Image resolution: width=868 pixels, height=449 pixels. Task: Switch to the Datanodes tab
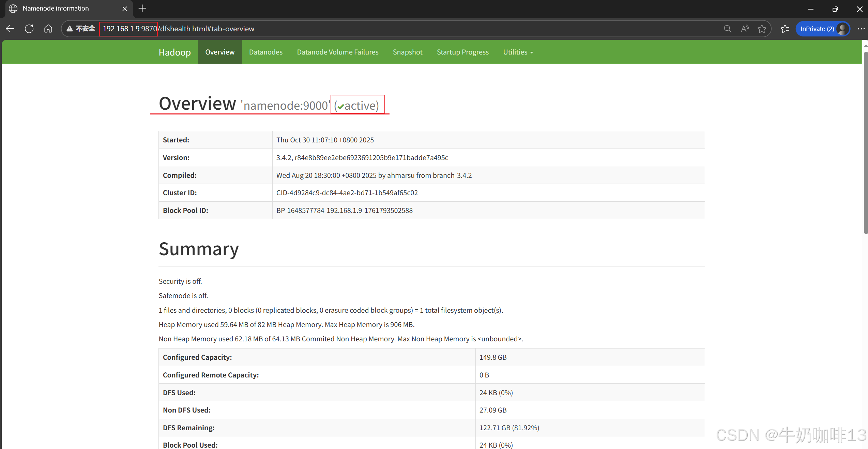point(265,52)
